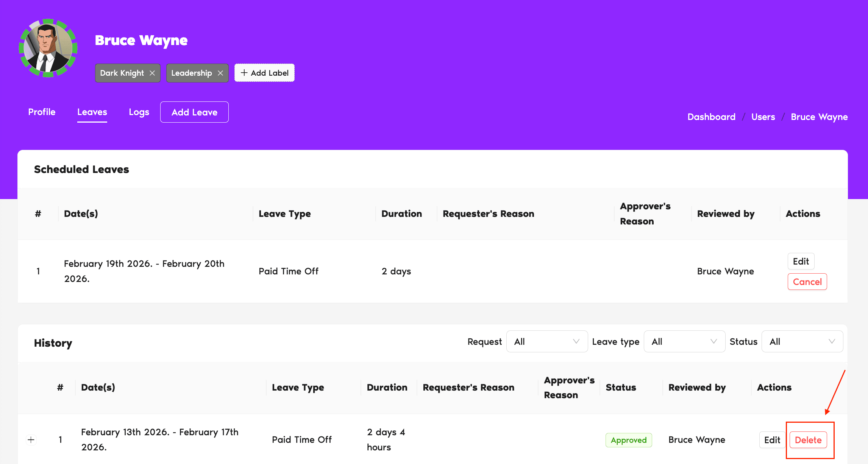868x464 pixels.
Task: Go to the Dashboard via breadcrumb
Action: click(x=711, y=117)
